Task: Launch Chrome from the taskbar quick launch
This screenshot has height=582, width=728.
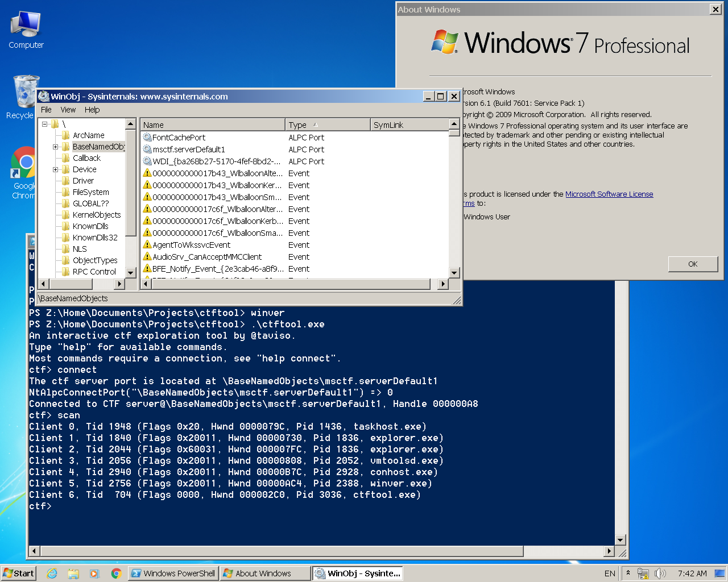Action: [116, 573]
